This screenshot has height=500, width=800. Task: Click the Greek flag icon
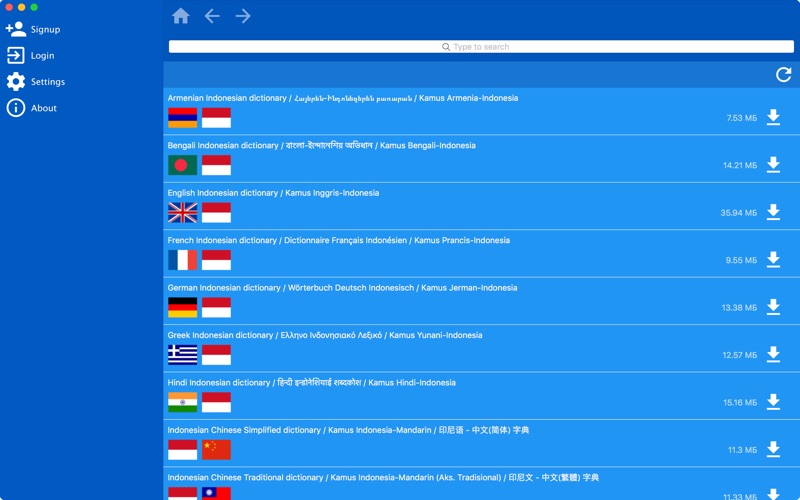click(x=183, y=355)
